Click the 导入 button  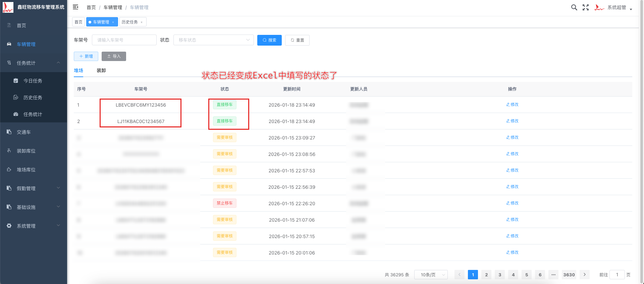pyautogui.click(x=114, y=56)
